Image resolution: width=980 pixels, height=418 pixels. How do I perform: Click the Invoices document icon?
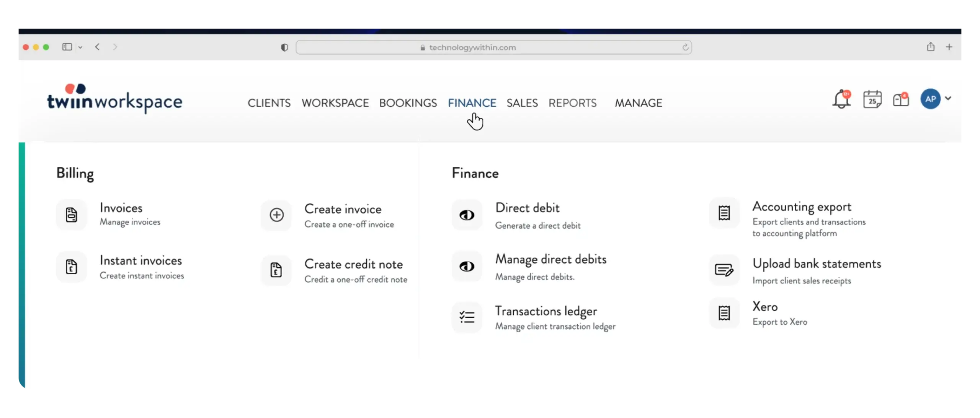pos(72,215)
